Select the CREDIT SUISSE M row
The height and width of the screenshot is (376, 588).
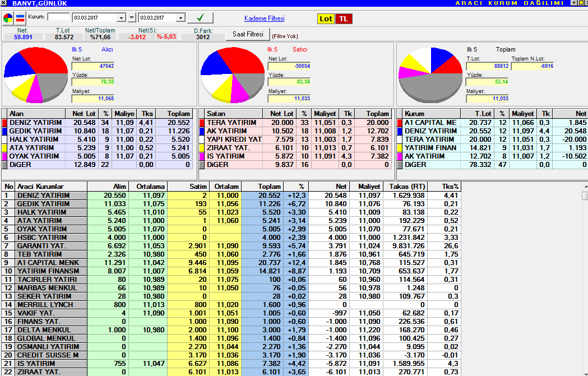232,355
